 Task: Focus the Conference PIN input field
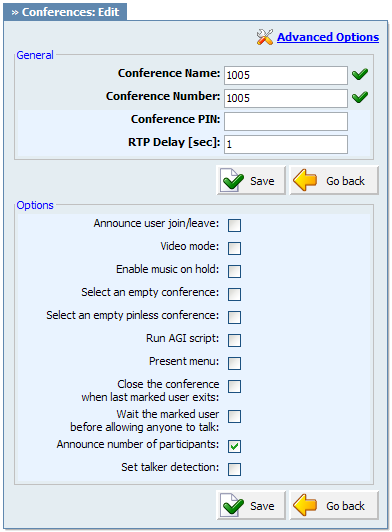tap(286, 121)
